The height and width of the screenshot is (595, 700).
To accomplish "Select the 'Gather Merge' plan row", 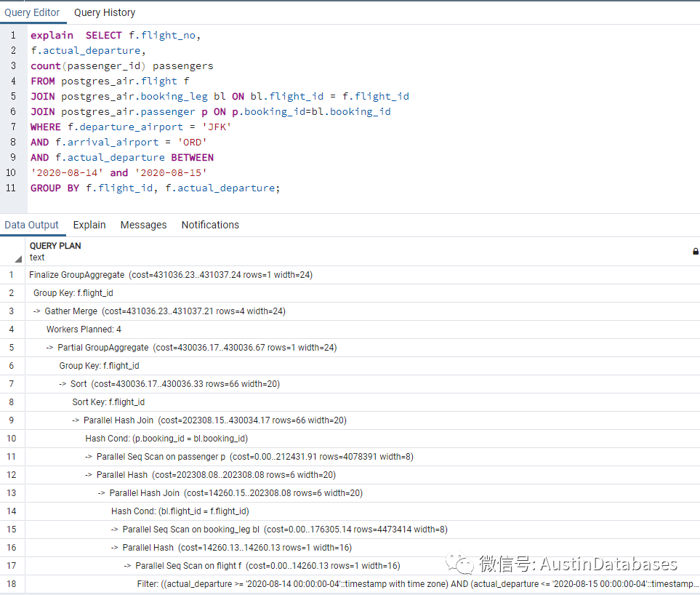I will click(x=363, y=311).
